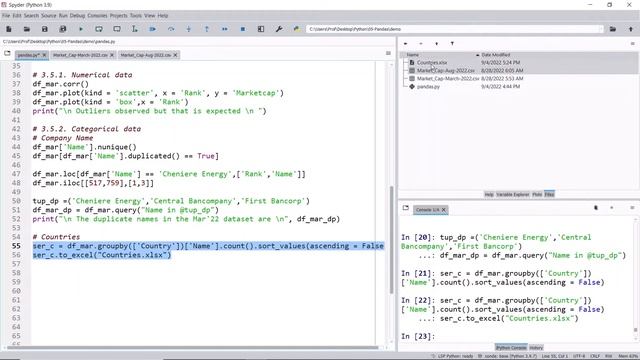Click the console browse tabs icon
Viewport: 640px width, 360px height.
(406, 208)
